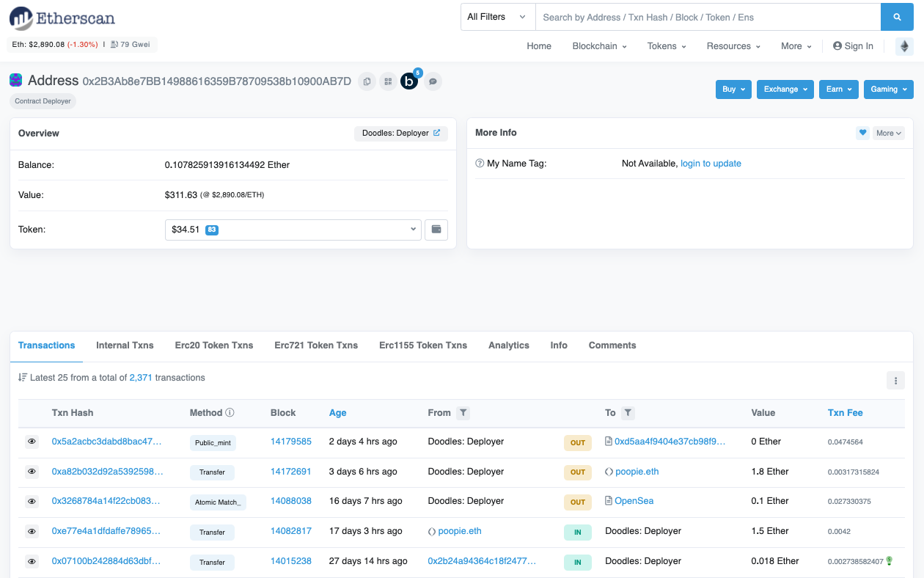Screen dimensions: 924x578
Task: Open the three-dot options menu above the table
Action: click(895, 380)
